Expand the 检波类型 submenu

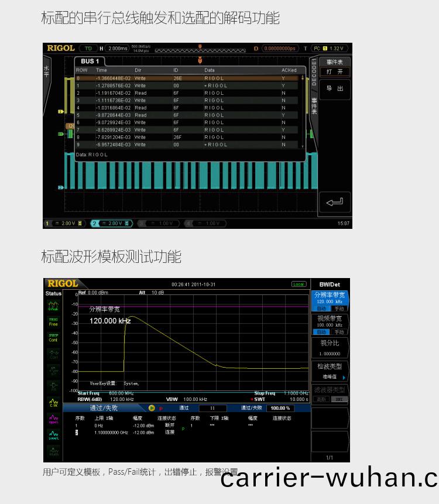[x=330, y=371]
